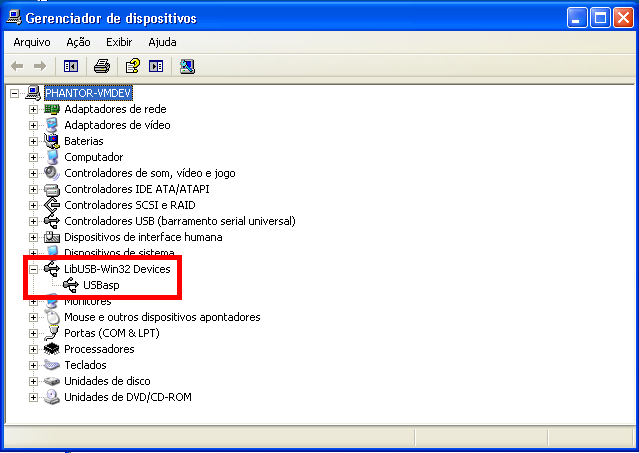Collapse the PHANTOR-VMDEV root node
Viewport: 639px width, 453px height.
pyautogui.click(x=14, y=93)
